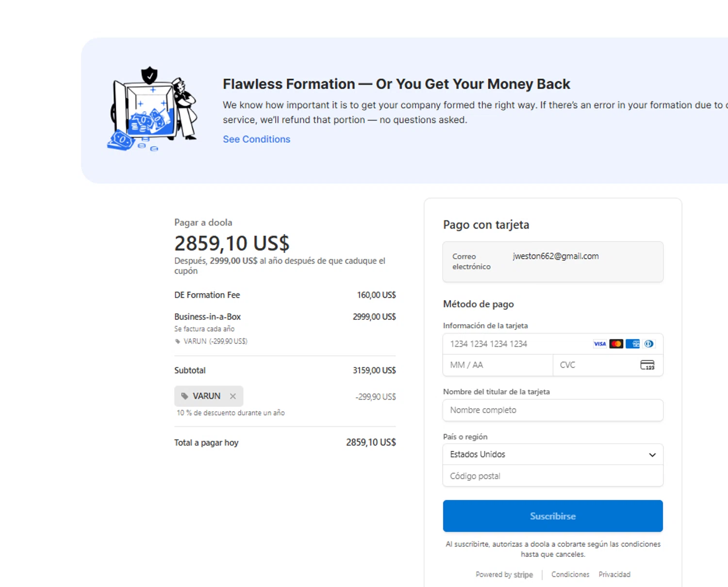Click the Mastercard logo icon

pyautogui.click(x=616, y=344)
